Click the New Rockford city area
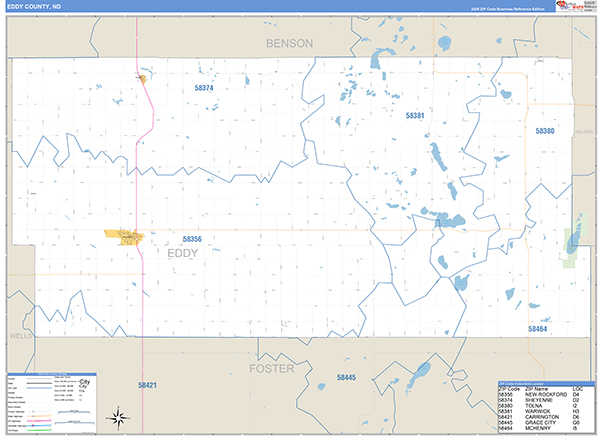Screen dimensions: 600x436 124,237
